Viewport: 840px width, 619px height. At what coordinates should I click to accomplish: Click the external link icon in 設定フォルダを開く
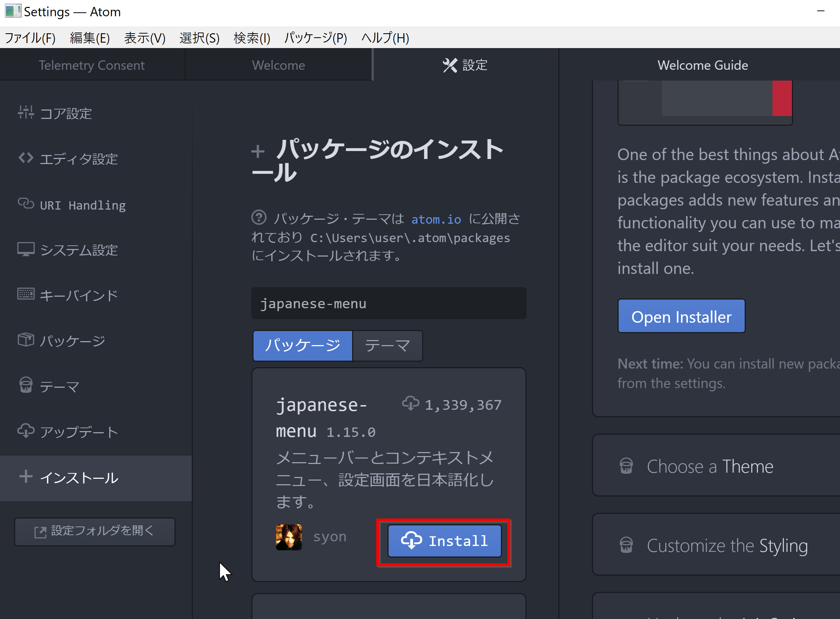pyautogui.click(x=40, y=532)
